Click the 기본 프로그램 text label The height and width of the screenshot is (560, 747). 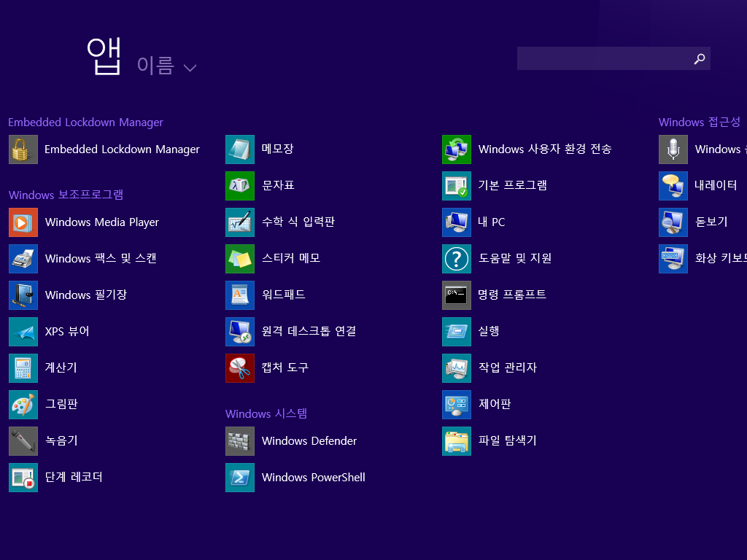click(513, 185)
